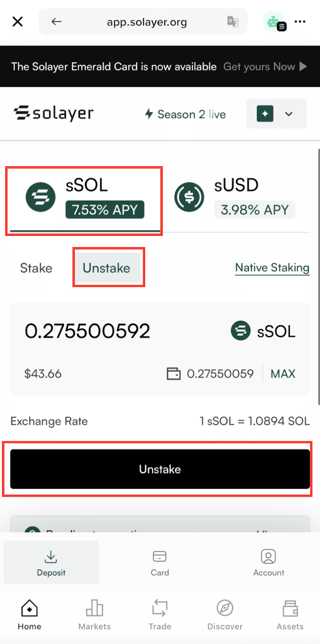320x644 pixels.
Task: Open the Card section icon
Action: [160, 556]
